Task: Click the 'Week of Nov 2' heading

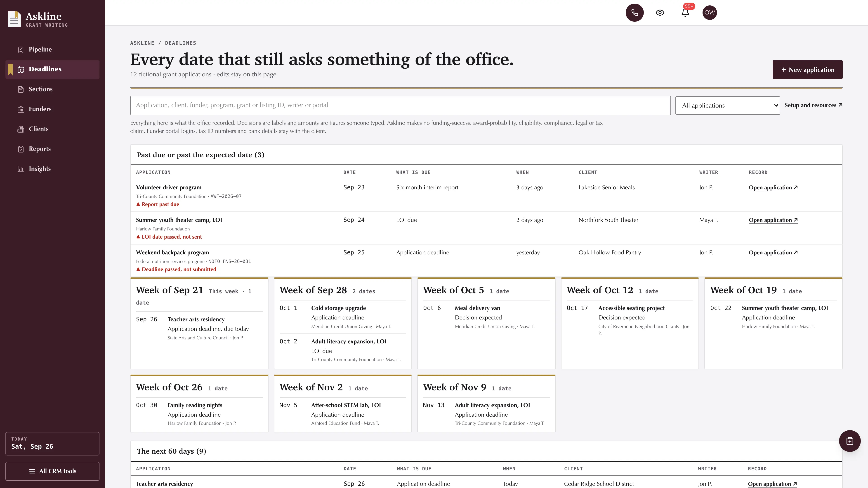Action: click(311, 387)
